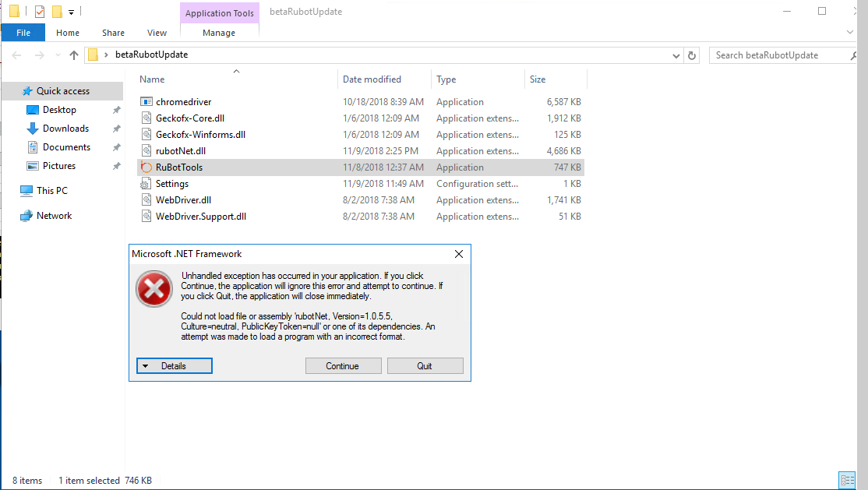Click the Up one level arrow

point(74,55)
